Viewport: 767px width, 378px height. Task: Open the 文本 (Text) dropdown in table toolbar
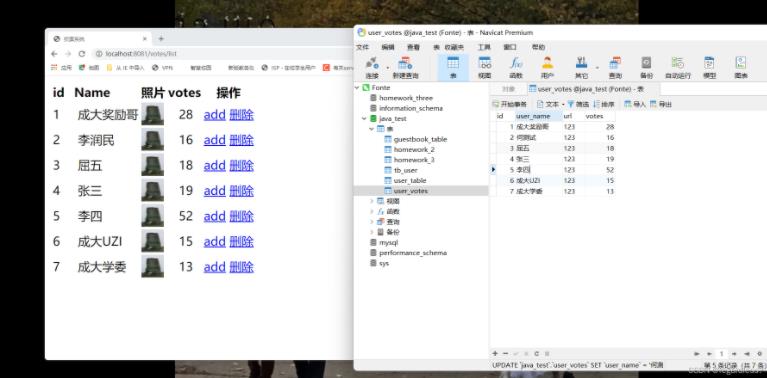550,104
